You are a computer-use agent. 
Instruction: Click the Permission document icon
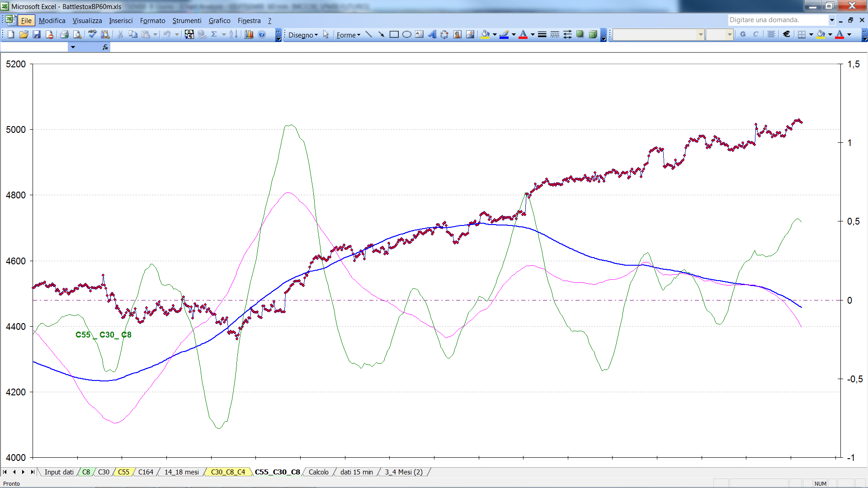[x=50, y=34]
